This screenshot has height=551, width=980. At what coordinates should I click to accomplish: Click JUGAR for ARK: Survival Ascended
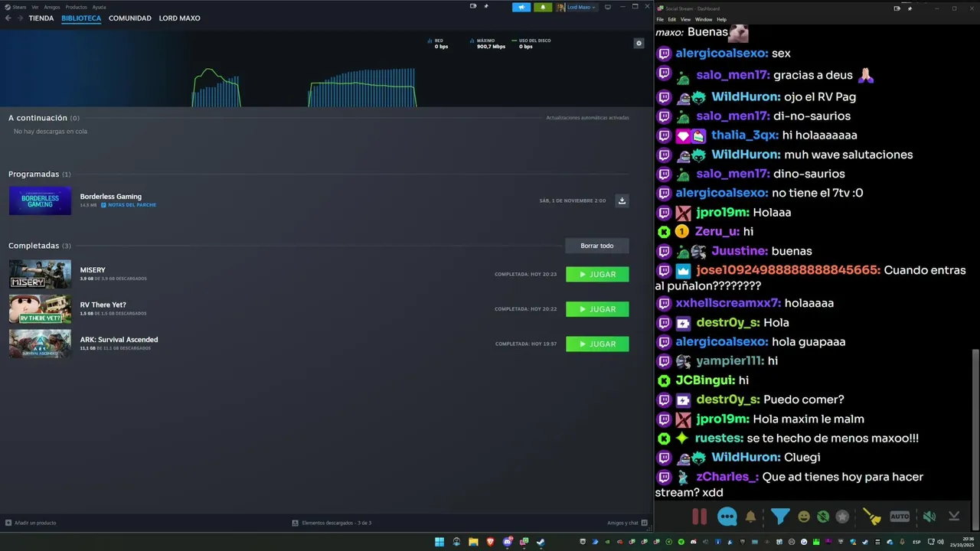click(597, 344)
